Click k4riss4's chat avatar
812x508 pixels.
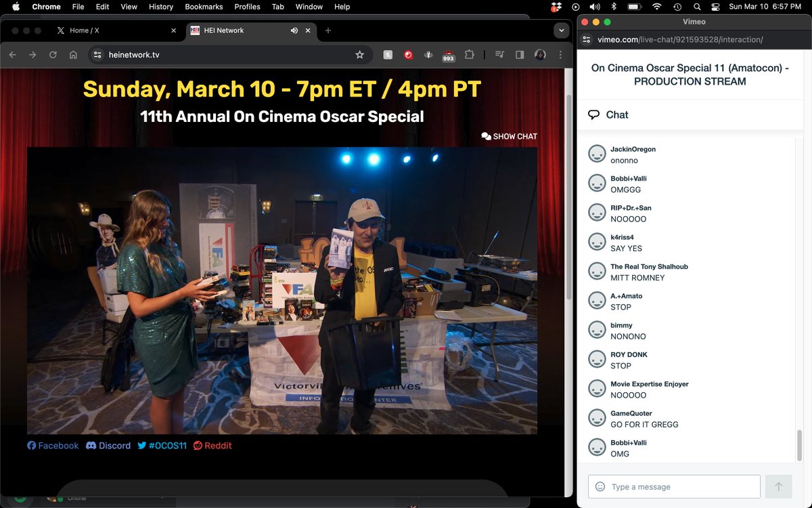(x=597, y=242)
